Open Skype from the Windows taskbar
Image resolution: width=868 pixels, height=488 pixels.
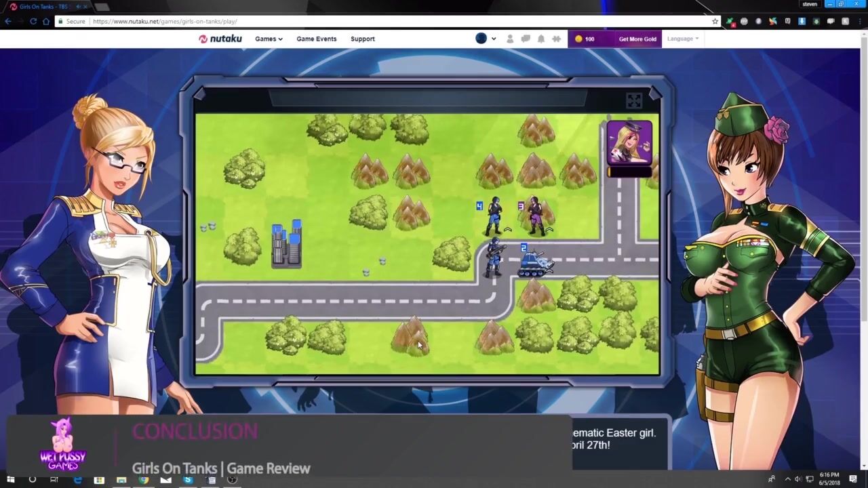coord(188,480)
